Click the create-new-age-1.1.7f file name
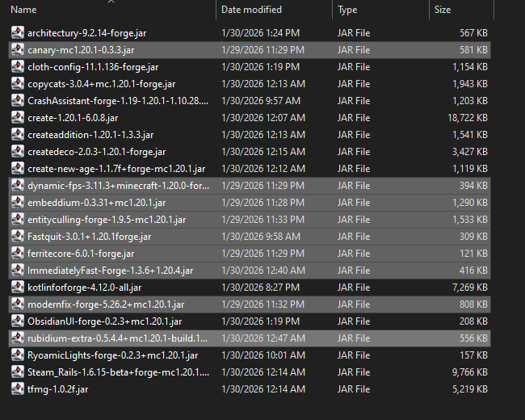The height and width of the screenshot is (420, 525). [x=116, y=169]
